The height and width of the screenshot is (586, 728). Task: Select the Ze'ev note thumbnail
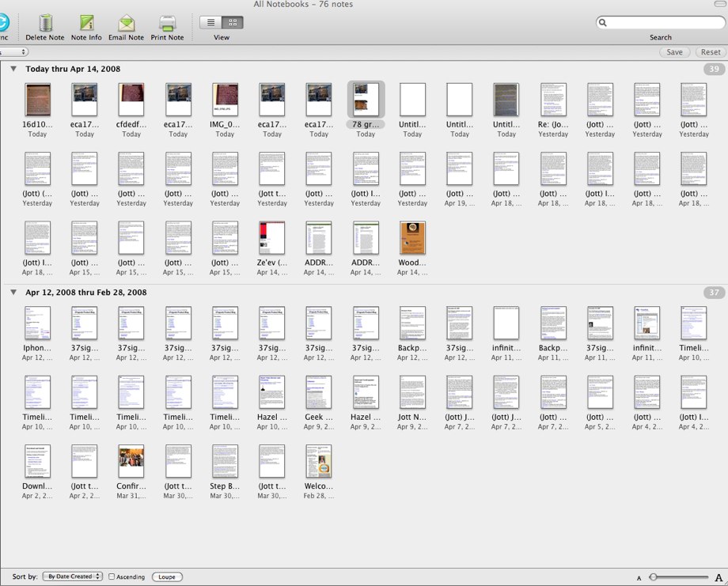pyautogui.click(x=272, y=237)
